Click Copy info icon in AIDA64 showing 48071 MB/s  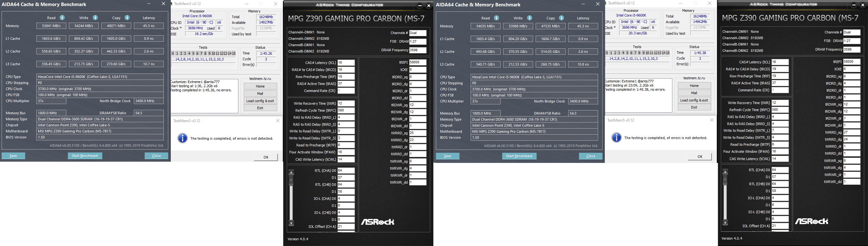click(127, 18)
